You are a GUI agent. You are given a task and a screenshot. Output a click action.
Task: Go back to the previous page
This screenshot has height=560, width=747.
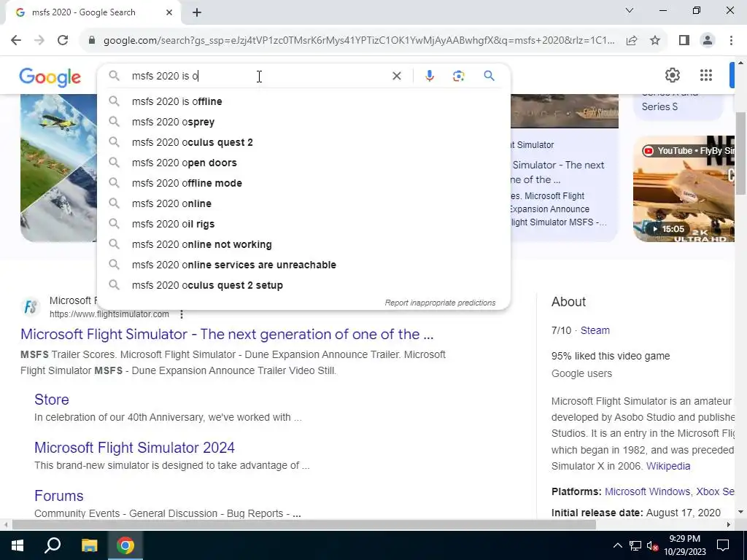tap(16, 41)
